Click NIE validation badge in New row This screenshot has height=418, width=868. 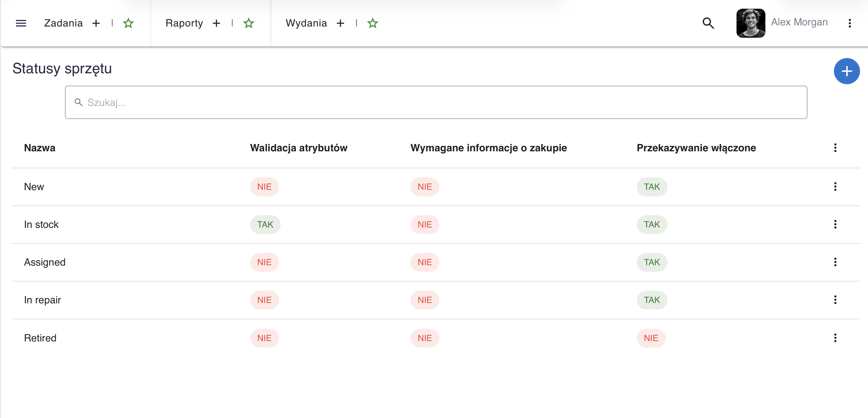pos(265,187)
